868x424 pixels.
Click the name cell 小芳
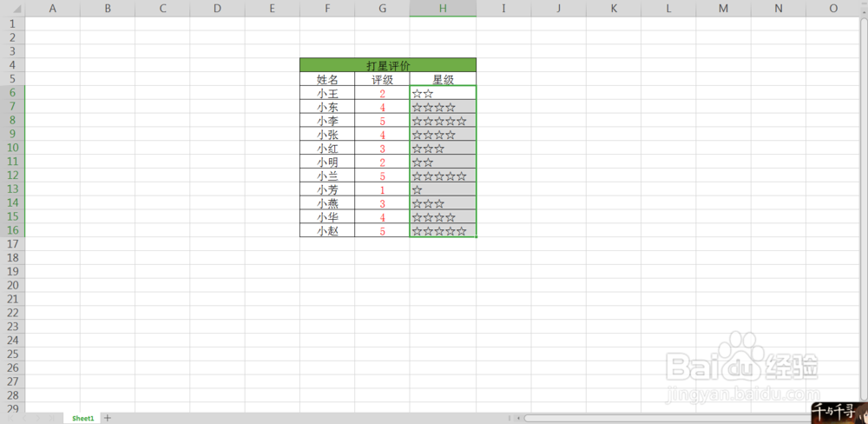tap(327, 189)
